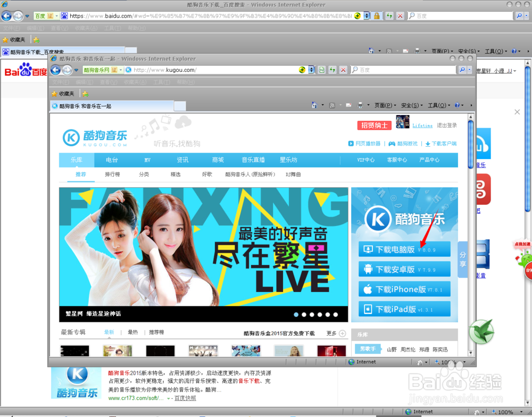Select first banner carousel dot

pyautogui.click(x=296, y=314)
